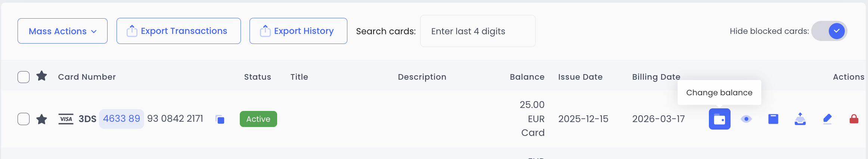Select all cards header checkbox

point(24,77)
